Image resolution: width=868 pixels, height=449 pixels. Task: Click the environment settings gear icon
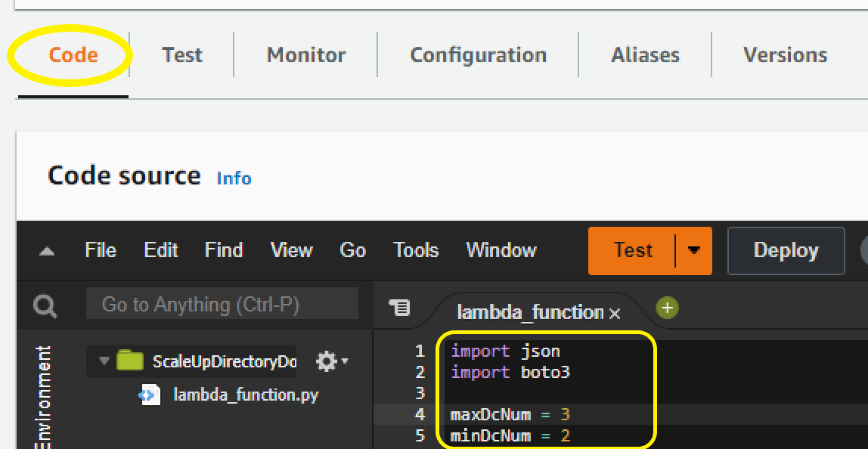click(x=325, y=361)
